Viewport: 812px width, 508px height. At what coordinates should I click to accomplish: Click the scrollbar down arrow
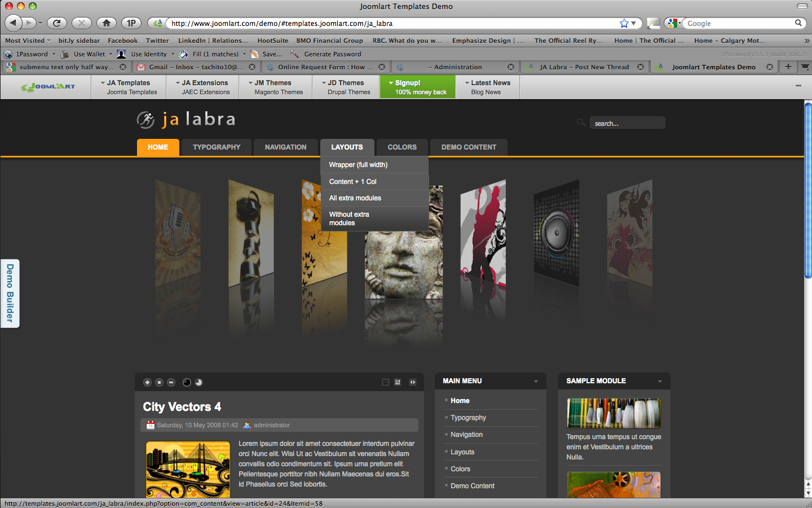click(x=807, y=493)
